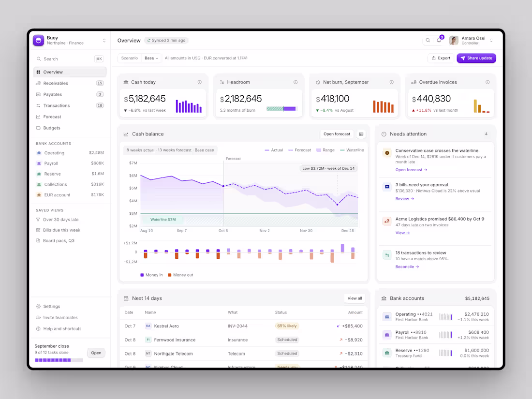This screenshot has width=532, height=399.
Task: Follow View link for Acme Logistics
Action: click(x=402, y=233)
